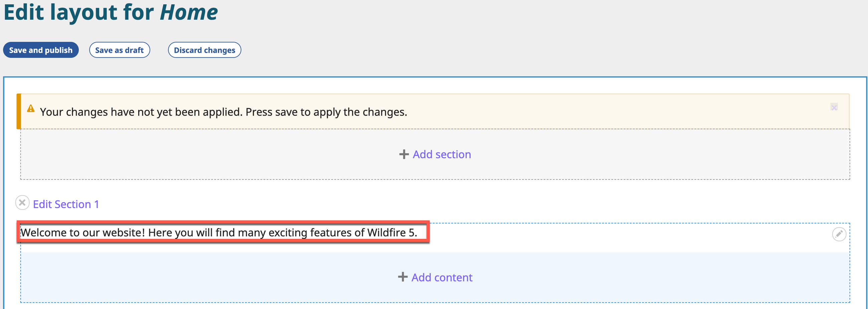This screenshot has height=309, width=868.
Task: Click the orange warning triangle icon
Action: (x=31, y=108)
